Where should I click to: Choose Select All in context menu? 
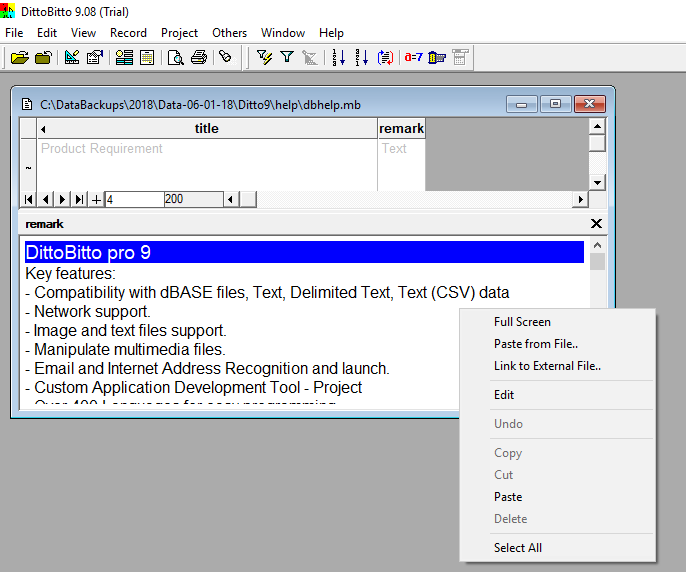[x=557, y=547]
